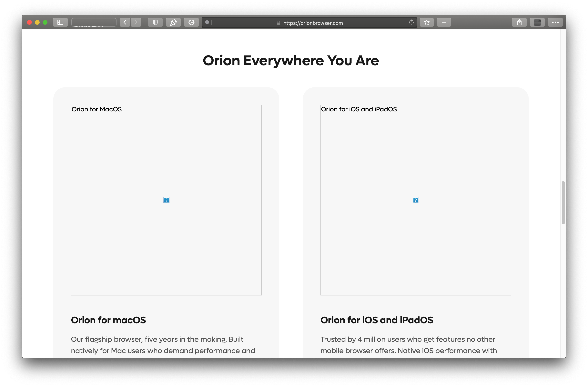The width and height of the screenshot is (588, 387).
Task: Click the Orion for iOS and iPadOS image
Action: point(416,200)
